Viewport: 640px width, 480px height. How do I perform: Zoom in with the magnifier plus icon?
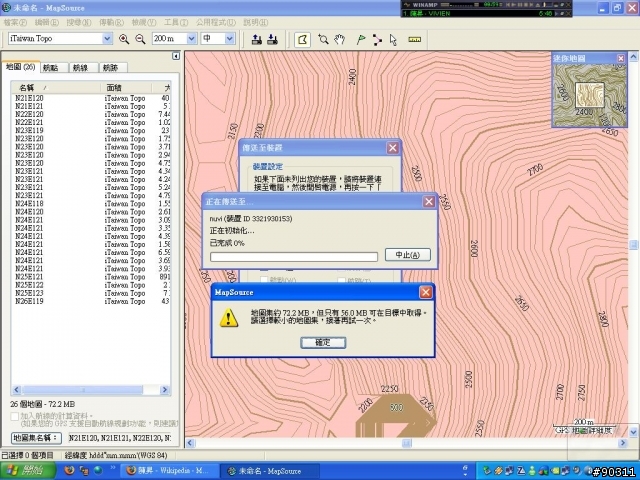[124, 39]
